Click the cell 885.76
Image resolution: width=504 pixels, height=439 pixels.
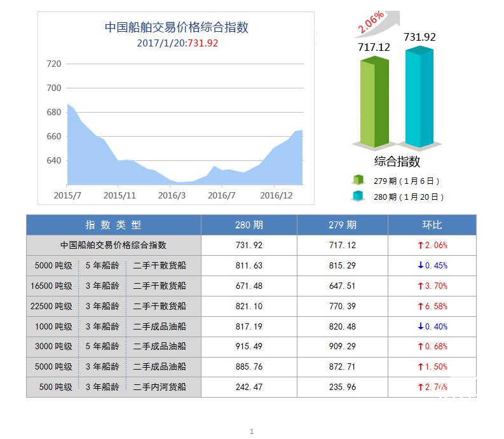pyautogui.click(x=249, y=366)
